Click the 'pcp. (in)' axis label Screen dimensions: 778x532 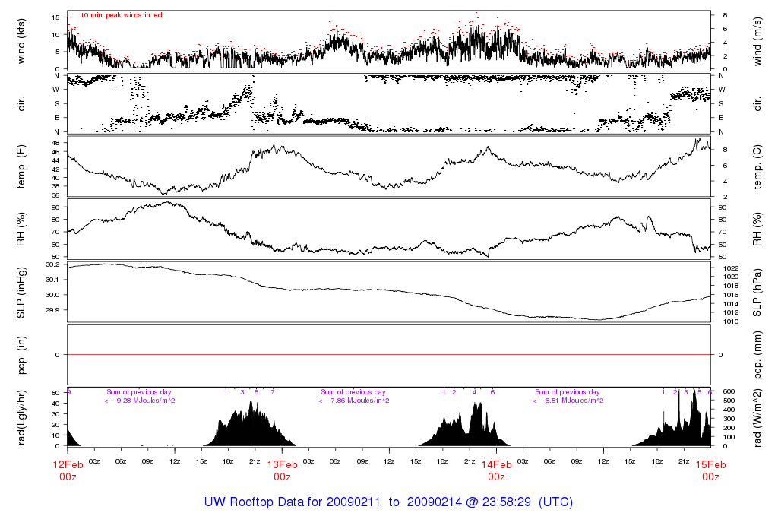pyautogui.click(x=21, y=356)
